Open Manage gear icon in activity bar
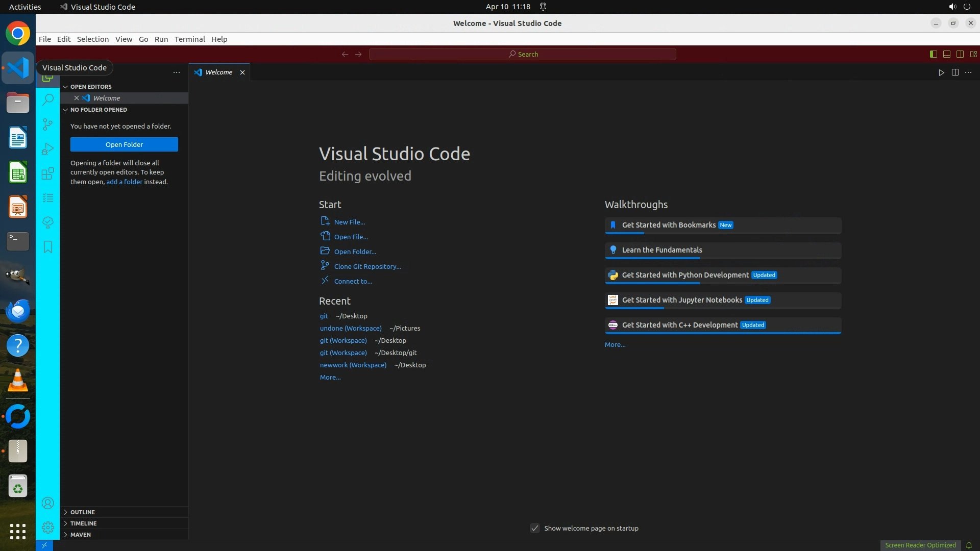This screenshot has height=551, width=980. tap(48, 528)
